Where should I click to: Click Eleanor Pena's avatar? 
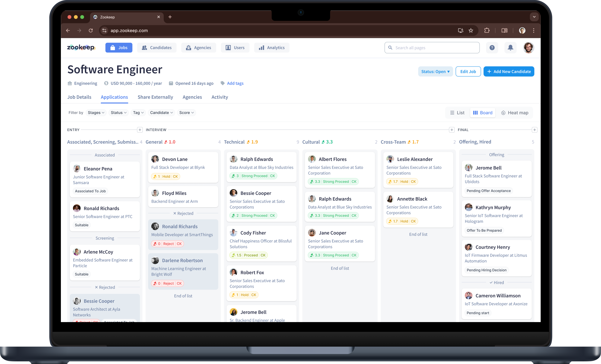(77, 169)
